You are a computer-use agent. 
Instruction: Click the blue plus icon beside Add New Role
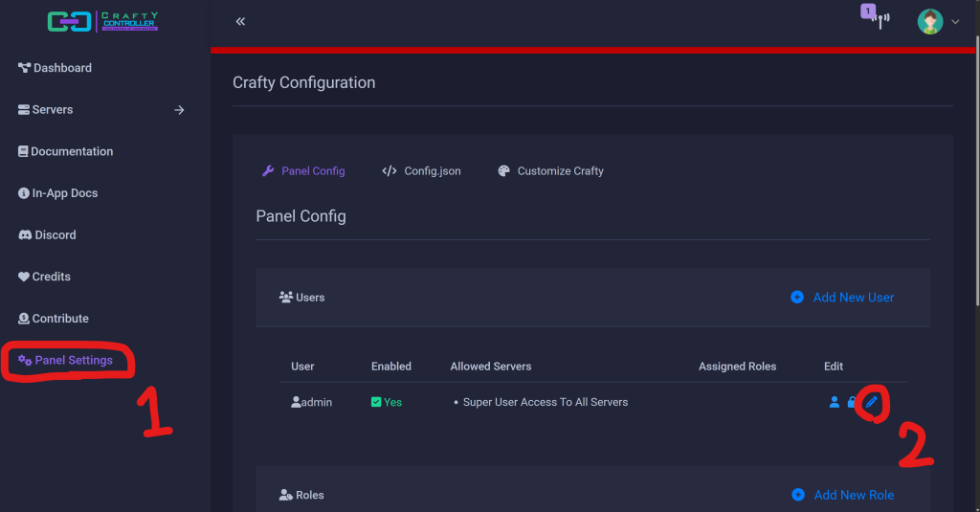[x=798, y=495]
